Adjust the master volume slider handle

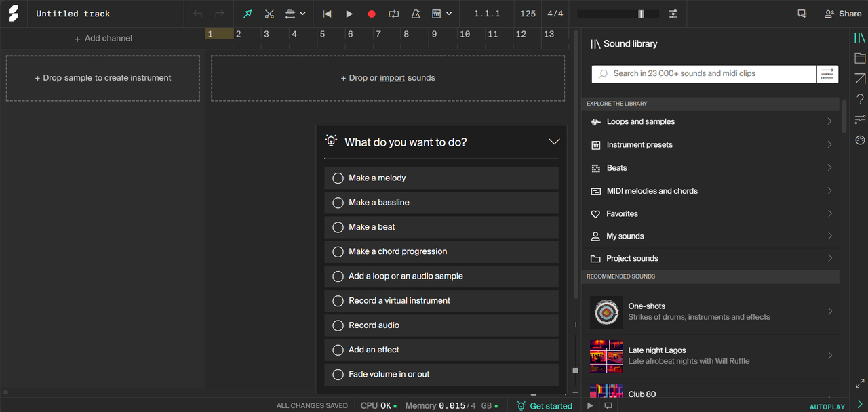(641, 14)
